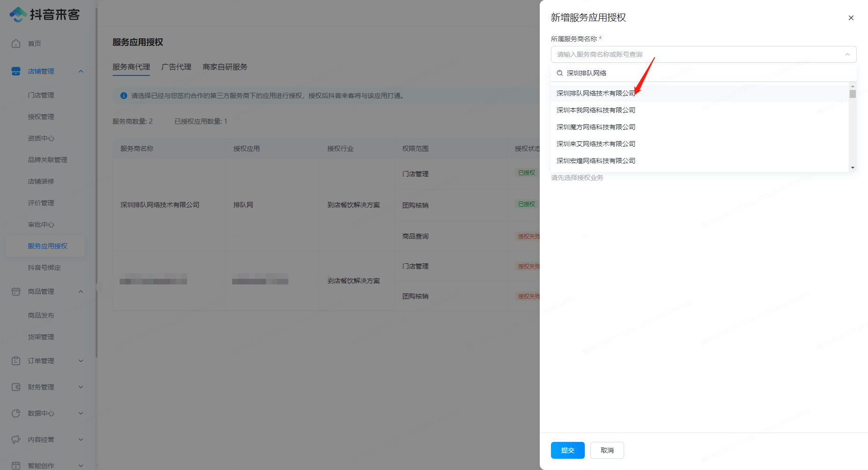Switch to the 商家自研服务 tab
Screen dimensions: 868x470
tap(225, 67)
